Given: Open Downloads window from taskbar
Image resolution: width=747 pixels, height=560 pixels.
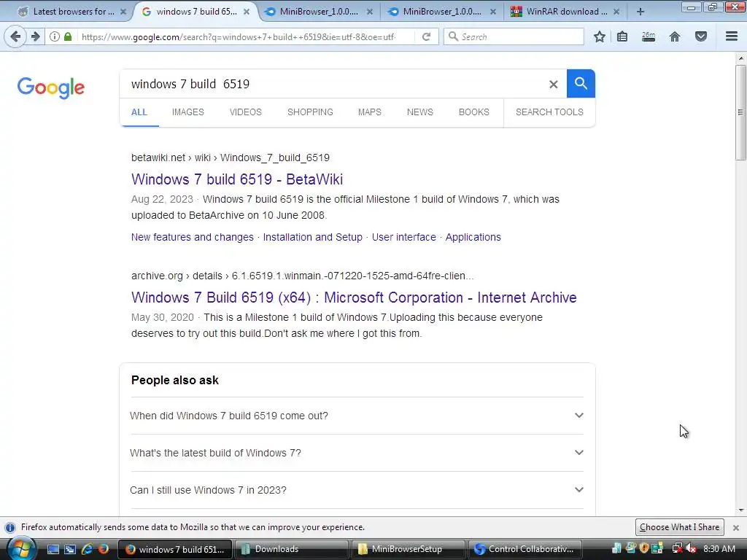Looking at the screenshot, I should (291, 549).
